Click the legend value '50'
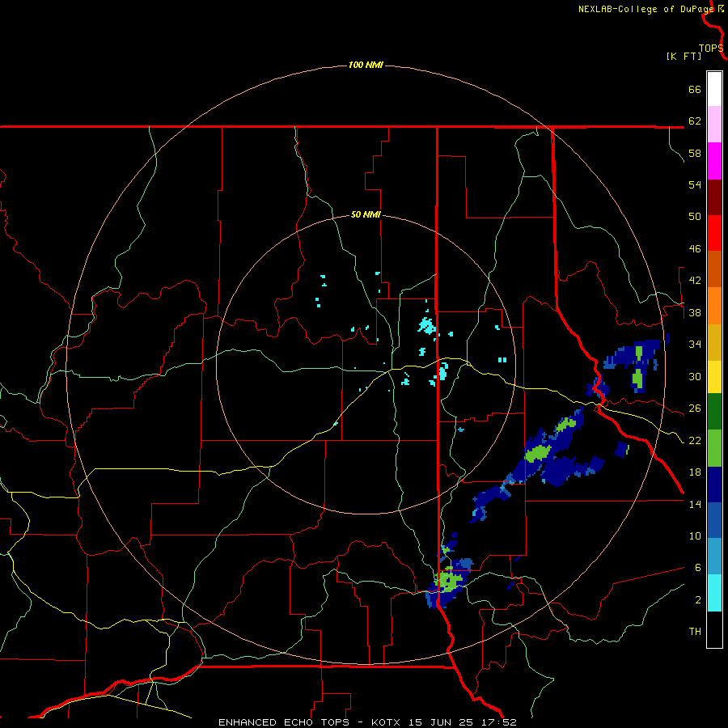This screenshot has width=728, height=728. (695, 217)
